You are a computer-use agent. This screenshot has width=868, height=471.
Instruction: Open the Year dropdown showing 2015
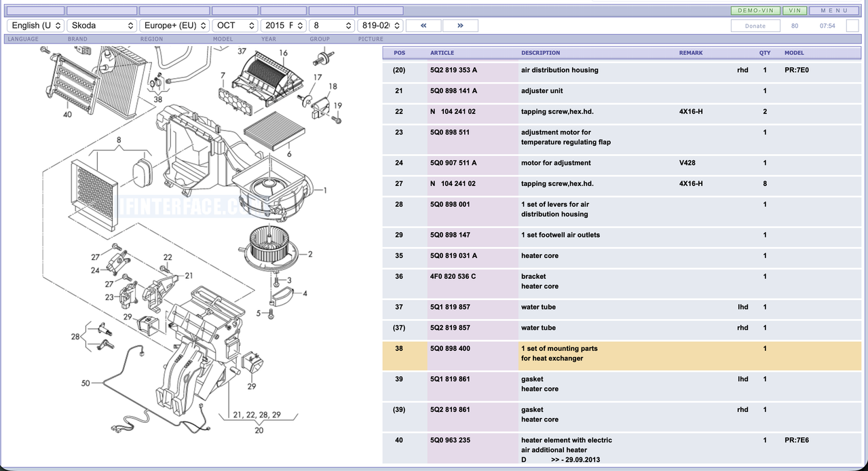(x=284, y=26)
